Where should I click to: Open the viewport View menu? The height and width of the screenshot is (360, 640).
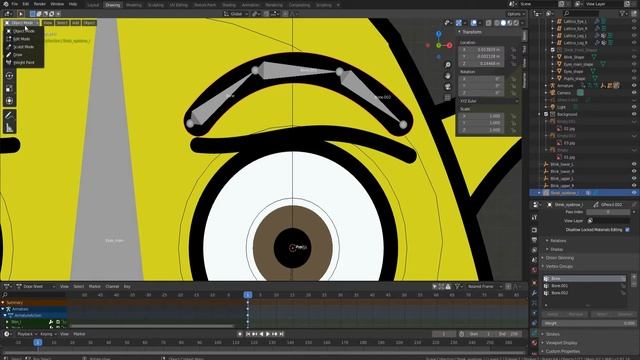48,23
